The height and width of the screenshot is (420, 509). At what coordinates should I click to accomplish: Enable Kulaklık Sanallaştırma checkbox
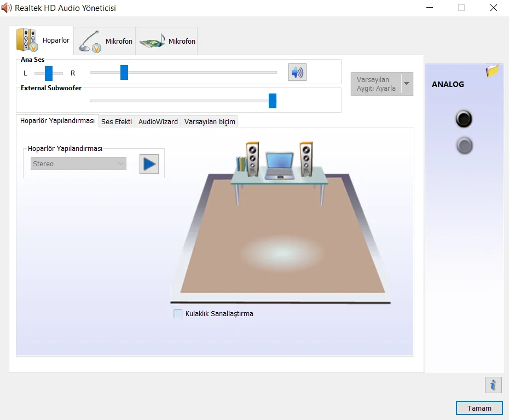pos(178,313)
